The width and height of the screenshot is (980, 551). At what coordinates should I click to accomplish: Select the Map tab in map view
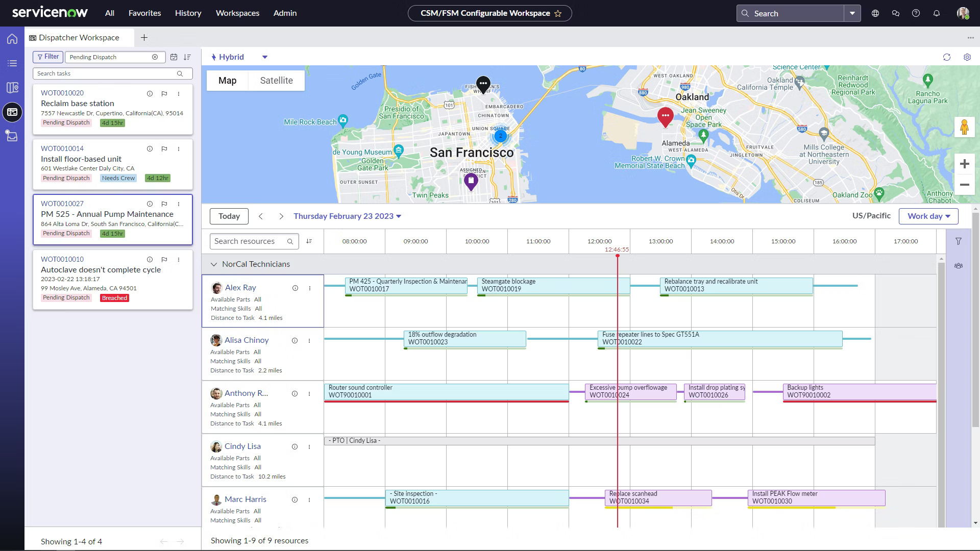[x=228, y=80]
